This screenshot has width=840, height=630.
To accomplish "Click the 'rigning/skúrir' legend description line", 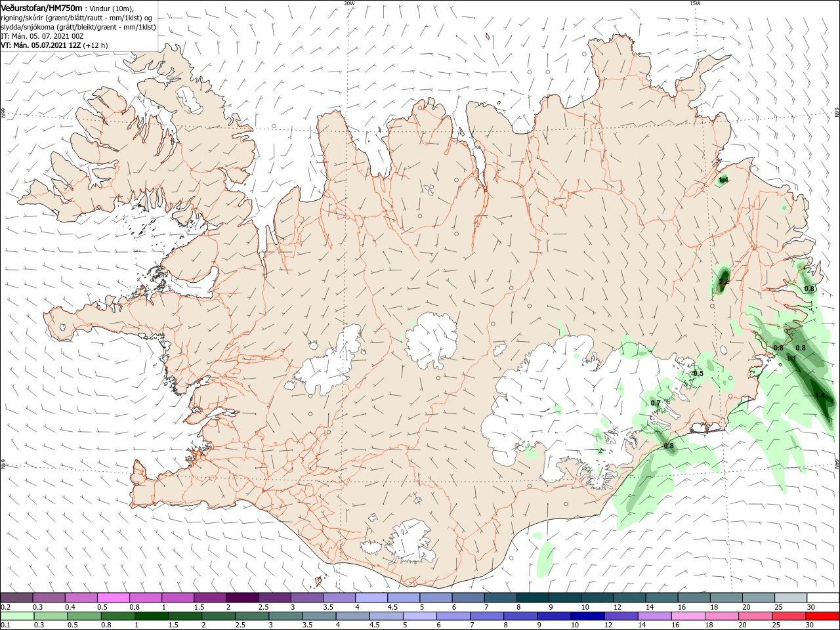I will (76, 18).
